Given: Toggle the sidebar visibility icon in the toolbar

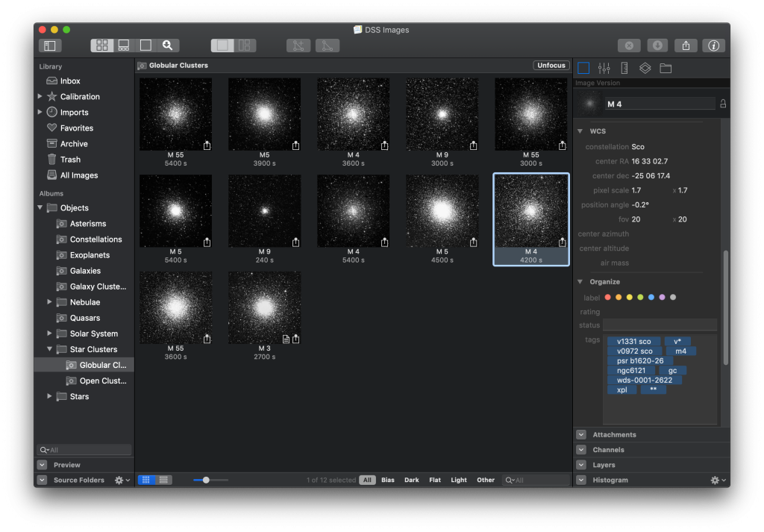Looking at the screenshot, I should click(x=49, y=45).
